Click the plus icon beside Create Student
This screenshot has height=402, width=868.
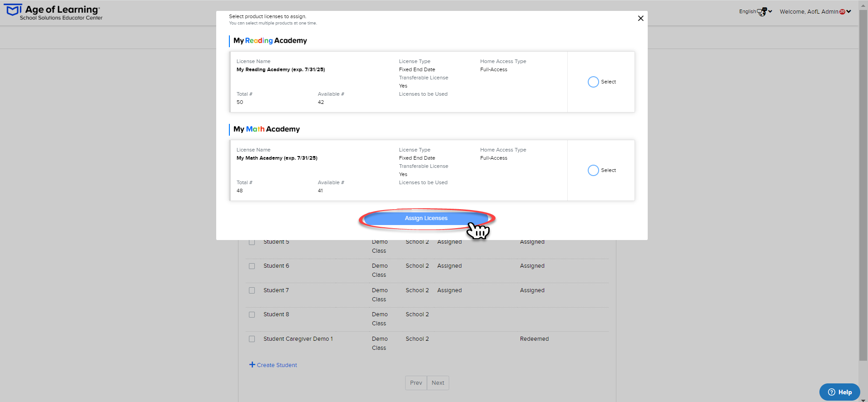(252, 365)
